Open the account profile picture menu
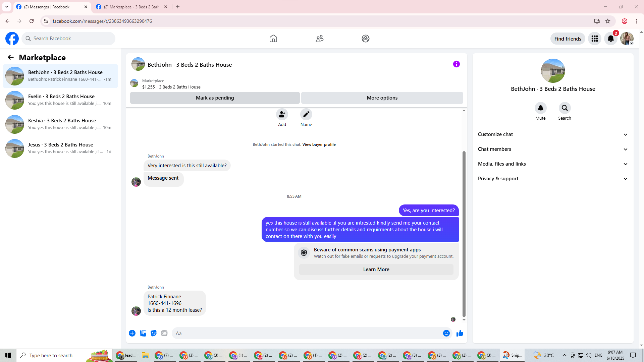 click(x=627, y=39)
